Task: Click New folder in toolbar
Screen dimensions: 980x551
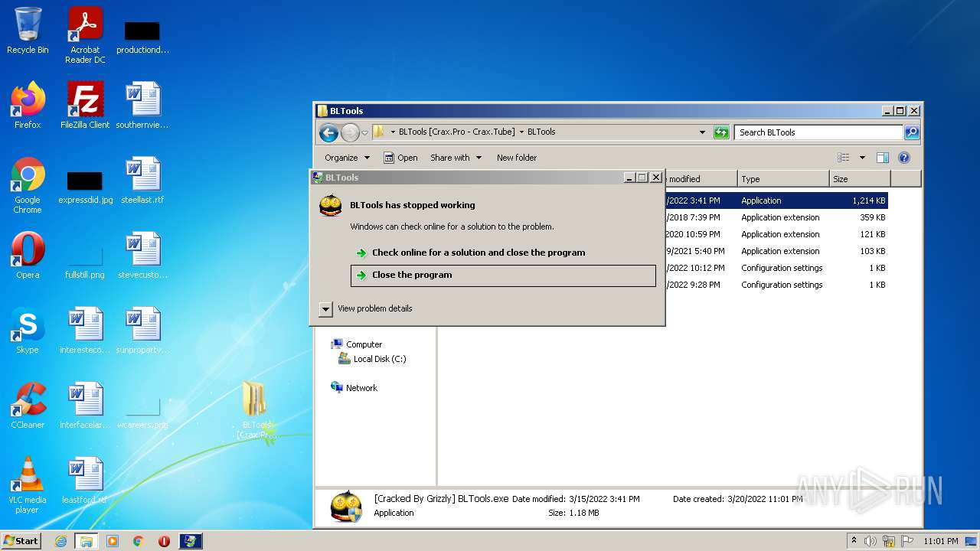Action: (517, 158)
